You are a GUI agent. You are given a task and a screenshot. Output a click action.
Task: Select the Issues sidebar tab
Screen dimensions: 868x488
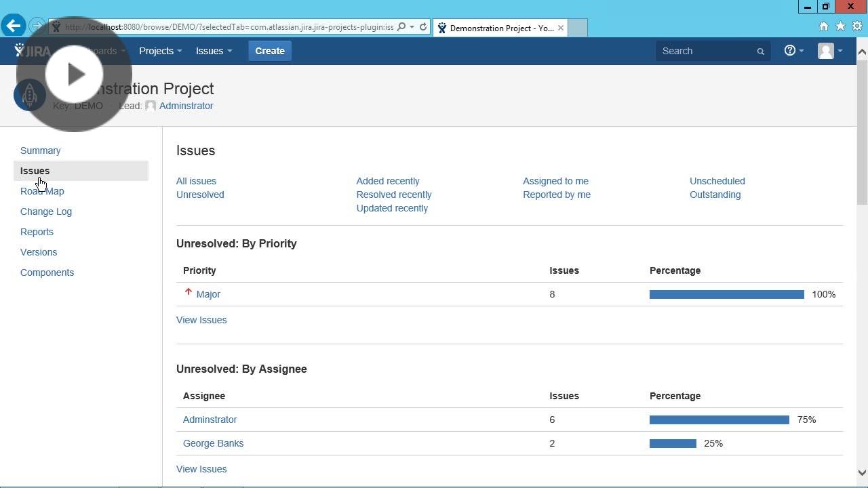point(81,171)
